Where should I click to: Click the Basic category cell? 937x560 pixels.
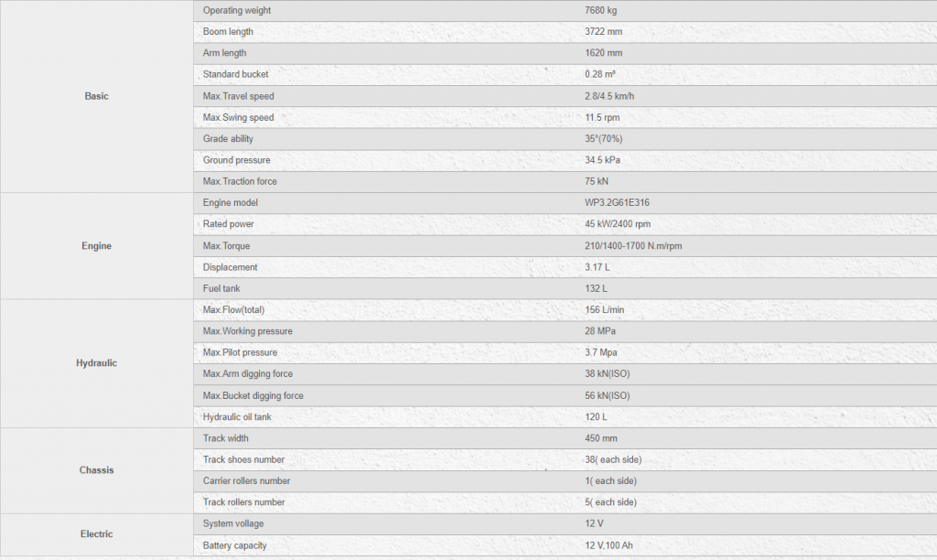tap(96, 96)
